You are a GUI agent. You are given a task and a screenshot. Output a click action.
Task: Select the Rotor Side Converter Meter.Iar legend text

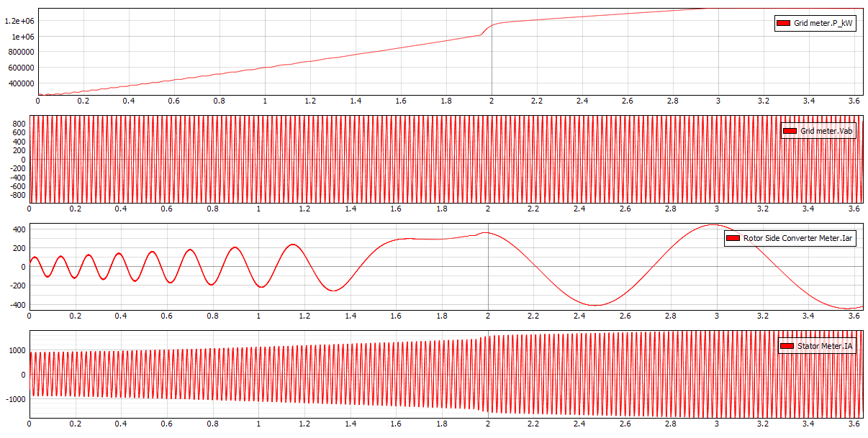[x=799, y=238]
